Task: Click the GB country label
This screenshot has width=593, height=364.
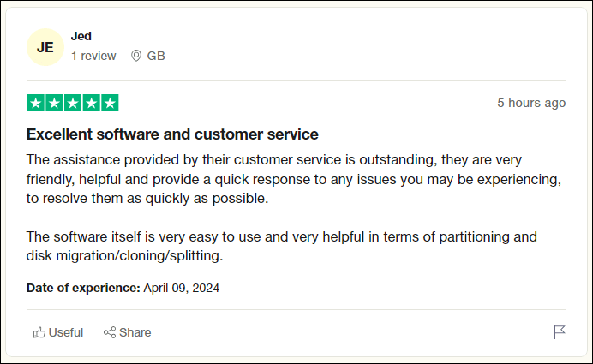Action: (x=156, y=56)
